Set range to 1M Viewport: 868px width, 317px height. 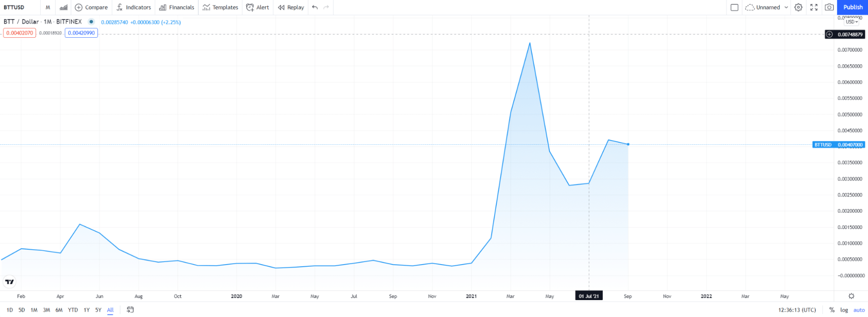[x=34, y=310]
